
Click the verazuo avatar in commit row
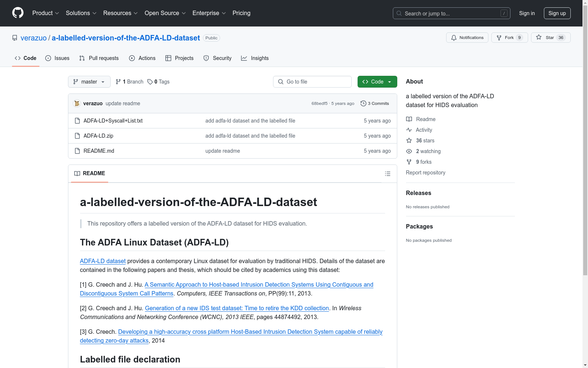tap(77, 103)
